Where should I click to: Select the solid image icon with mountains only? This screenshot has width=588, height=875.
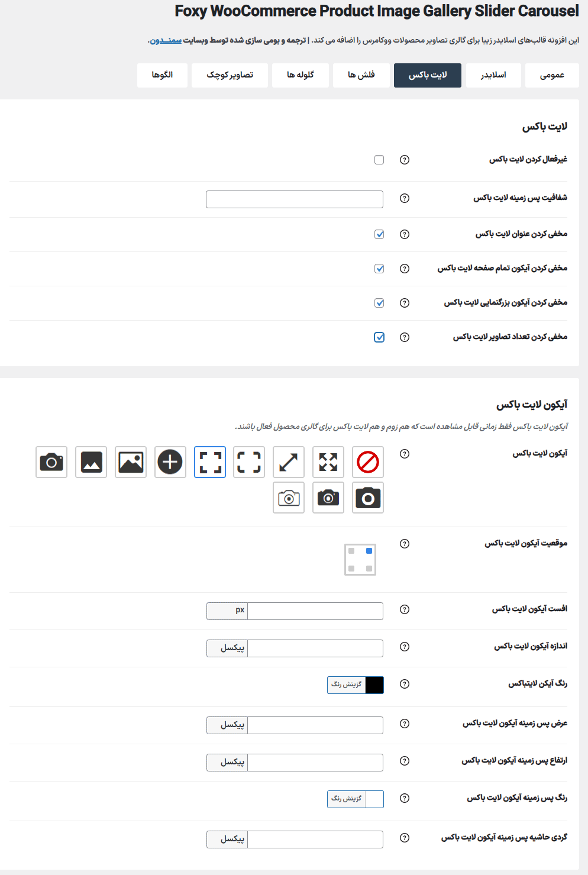pyautogui.click(x=91, y=462)
